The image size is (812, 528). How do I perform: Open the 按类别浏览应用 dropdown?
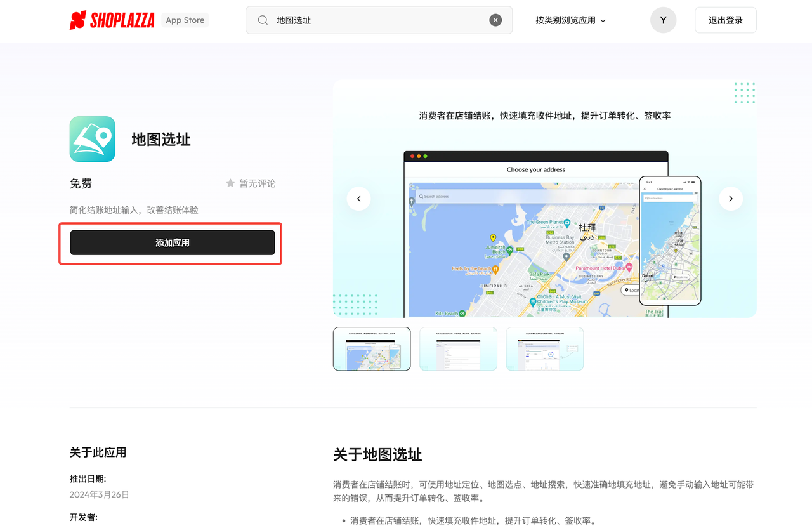coord(566,20)
